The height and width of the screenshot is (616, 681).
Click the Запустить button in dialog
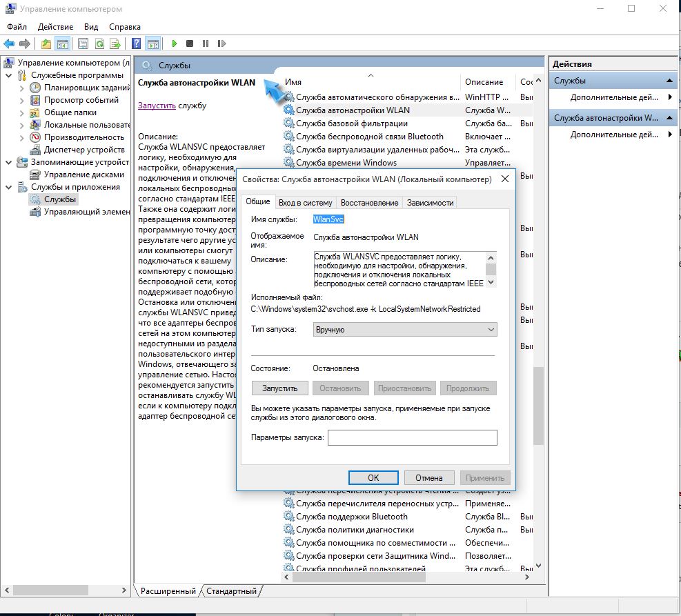pos(279,388)
